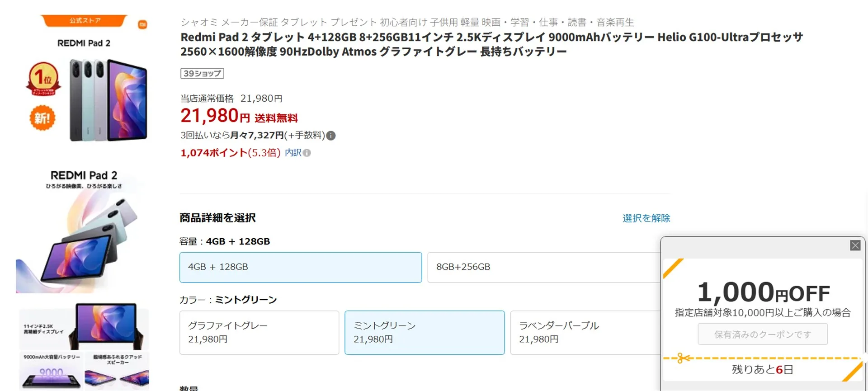The image size is (868, 391).
Task: Click the 公式ストア orange banner
Action: 85,21
